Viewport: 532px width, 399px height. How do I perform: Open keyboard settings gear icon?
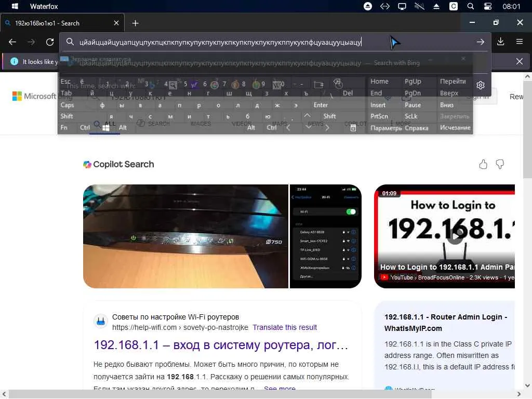pos(481,85)
